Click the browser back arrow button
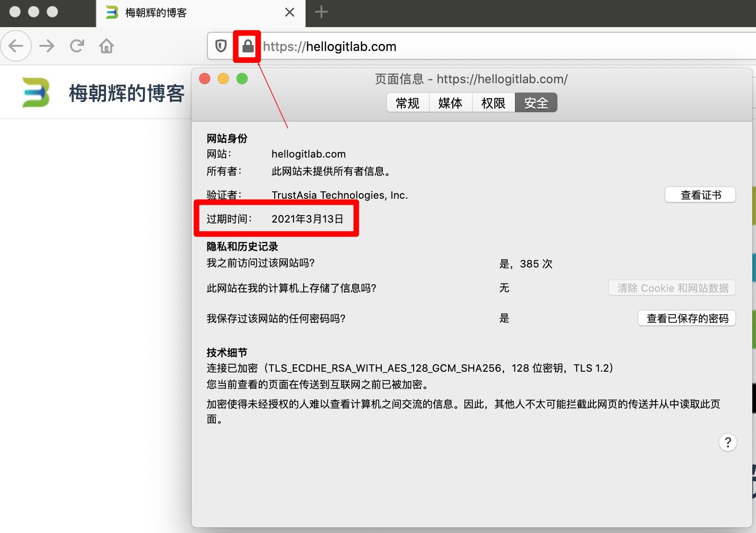Viewport: 756px width, 533px height. (16, 46)
